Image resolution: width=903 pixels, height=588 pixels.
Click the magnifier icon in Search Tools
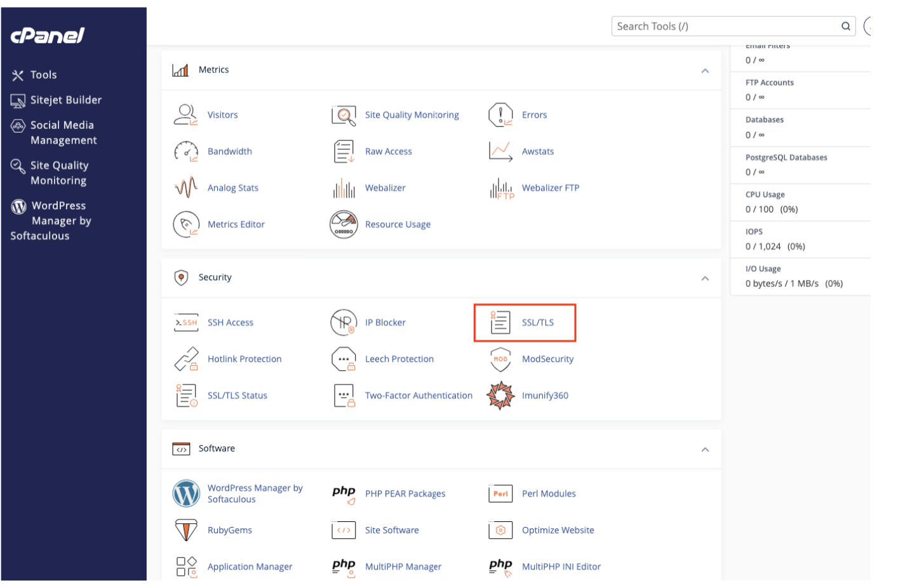click(846, 26)
